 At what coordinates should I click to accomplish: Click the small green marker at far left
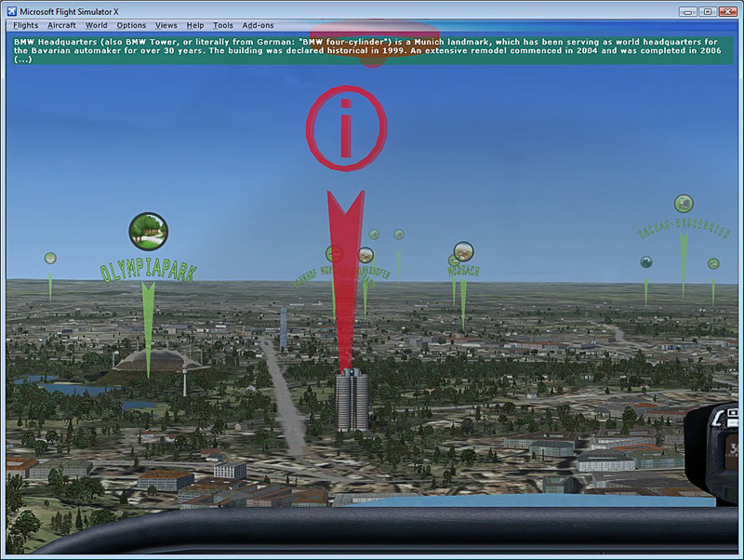point(50,258)
